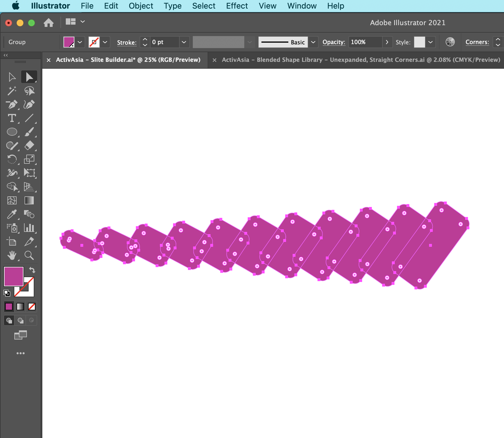The width and height of the screenshot is (504, 438).
Task: Select the Rotate tool
Action: [12, 159]
